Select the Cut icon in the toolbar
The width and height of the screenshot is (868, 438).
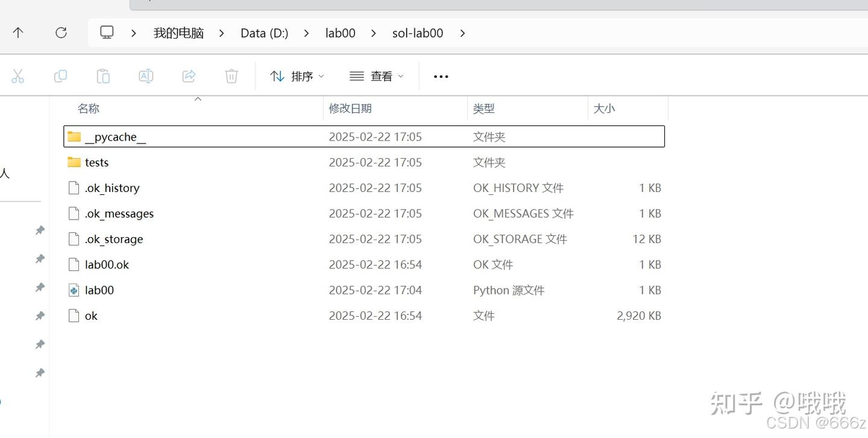click(18, 76)
